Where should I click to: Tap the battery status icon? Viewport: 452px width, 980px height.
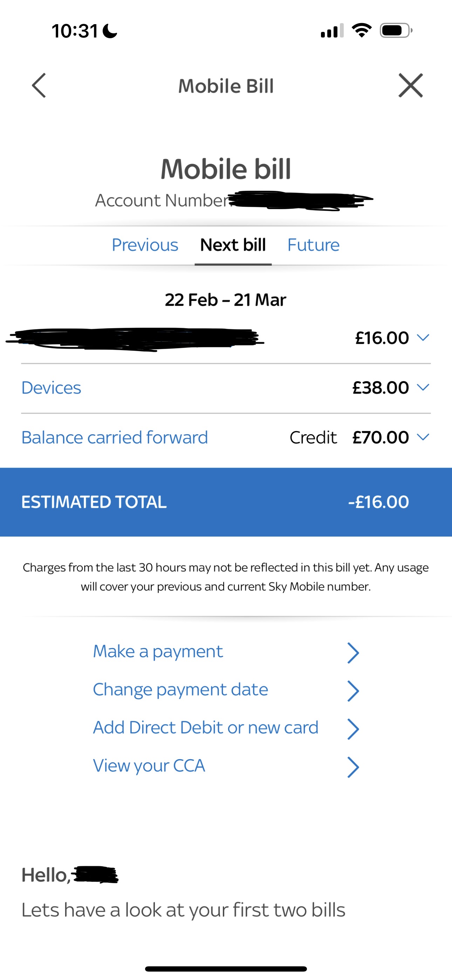(x=396, y=30)
